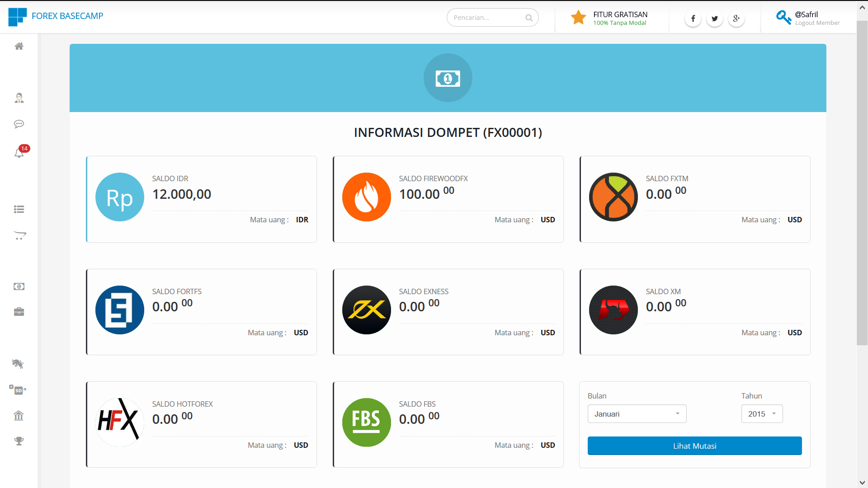Click the @Safril username
Screen dimensions: 868x488
[x=806, y=14]
